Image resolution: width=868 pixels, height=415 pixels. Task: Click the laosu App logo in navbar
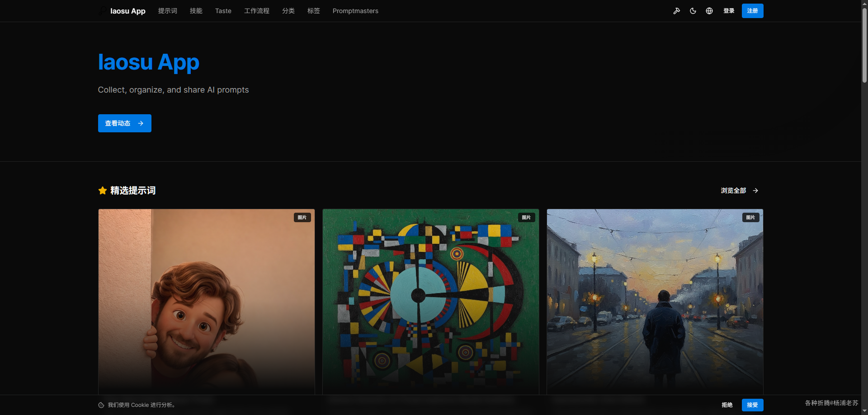(x=122, y=11)
